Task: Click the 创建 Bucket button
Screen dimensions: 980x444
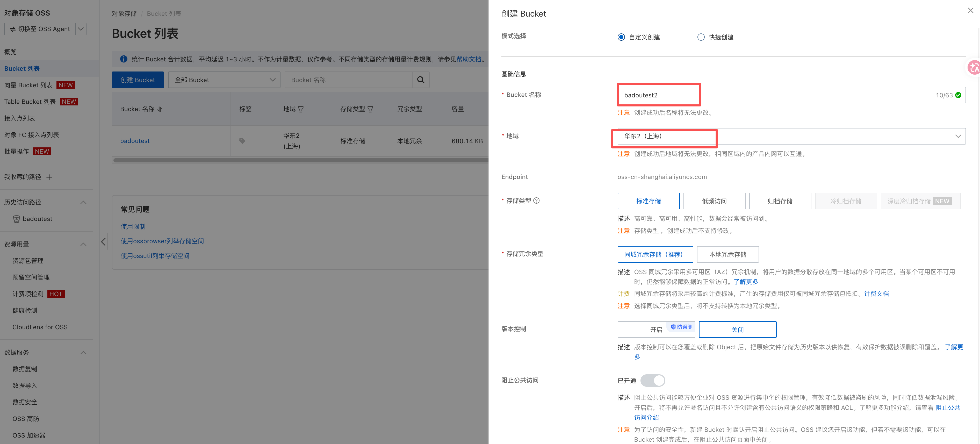Action: point(138,80)
